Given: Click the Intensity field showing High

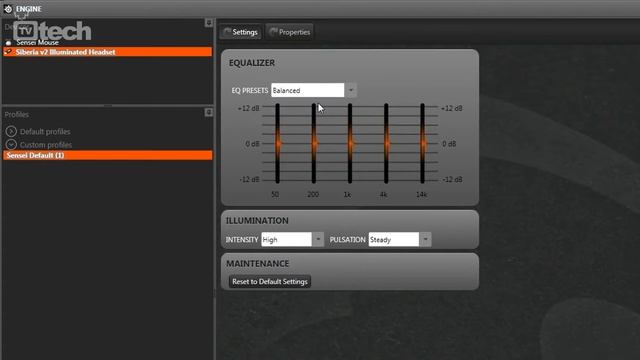Looking at the screenshot, I should (x=287, y=239).
